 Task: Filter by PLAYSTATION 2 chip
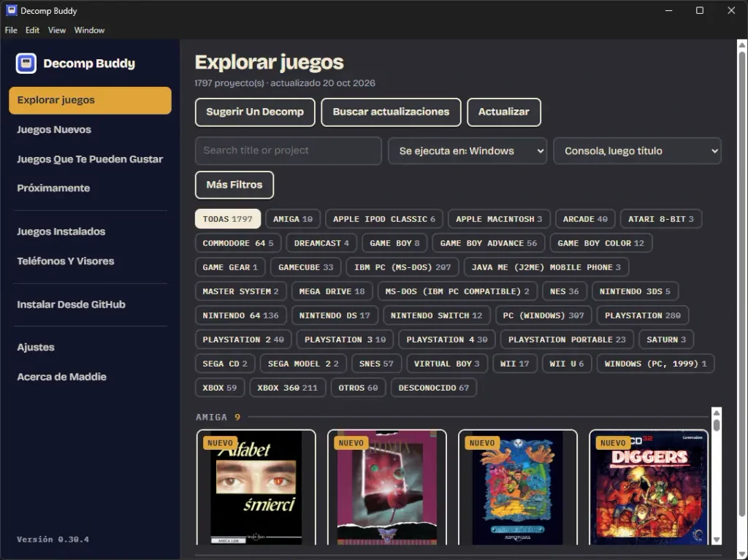tap(243, 340)
